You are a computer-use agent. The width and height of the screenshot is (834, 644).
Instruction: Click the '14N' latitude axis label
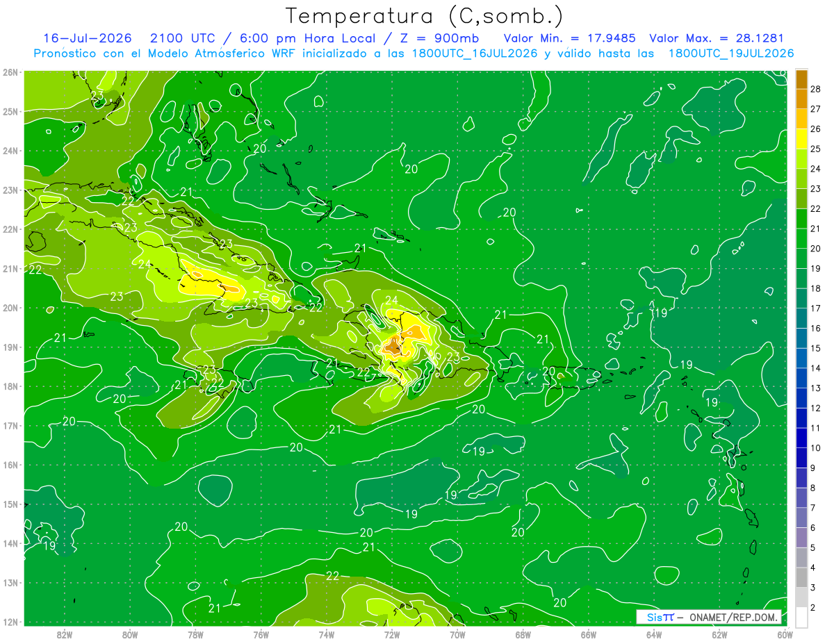click(10, 543)
